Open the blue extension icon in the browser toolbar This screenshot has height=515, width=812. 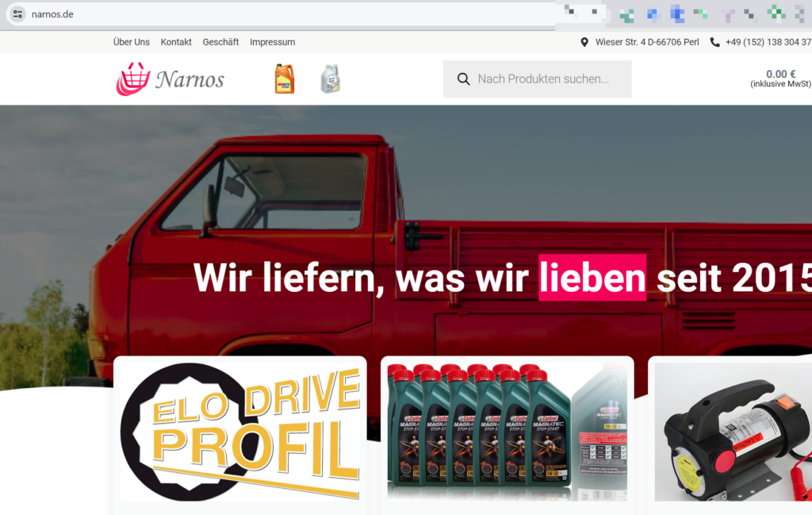click(676, 13)
